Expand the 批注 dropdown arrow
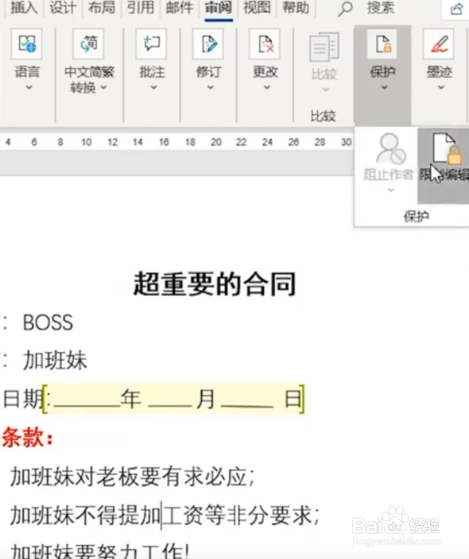The width and height of the screenshot is (469, 559). coord(154,87)
